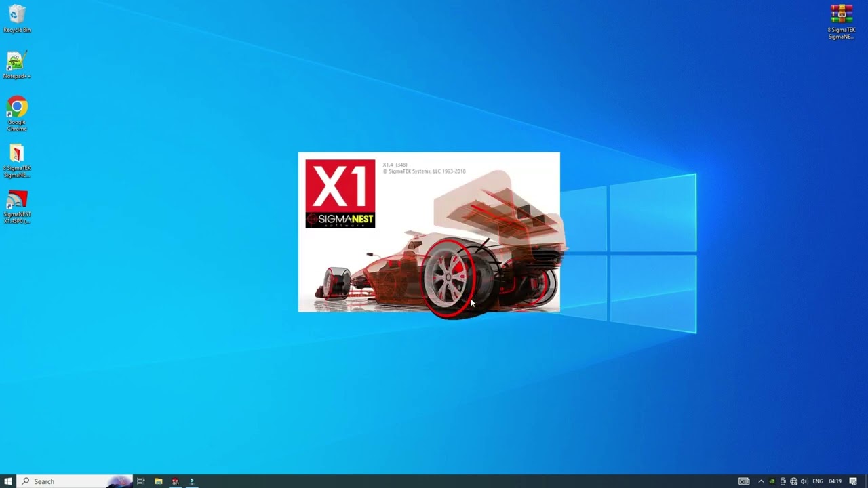The image size is (868, 488).
Task: Click the taskbar Search box
Action: pos(75,481)
